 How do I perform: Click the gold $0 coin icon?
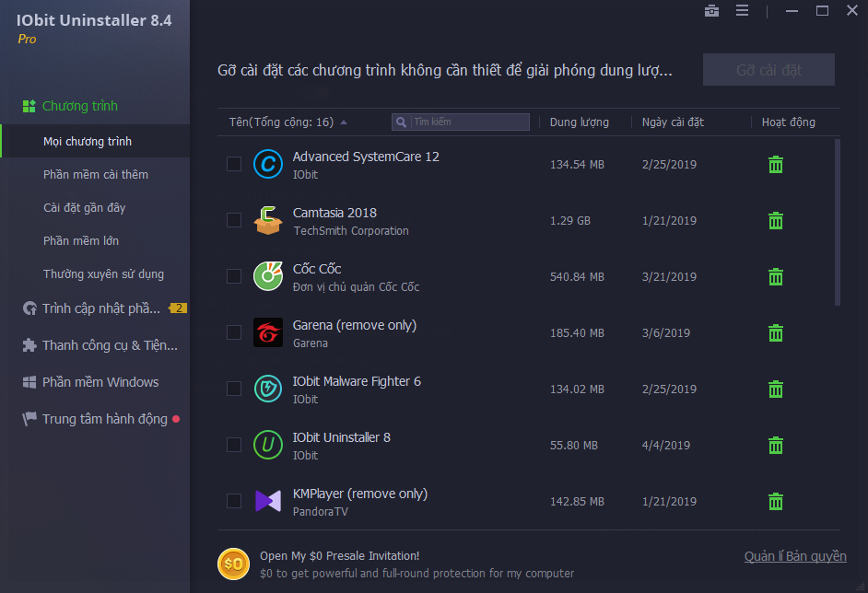point(233,564)
